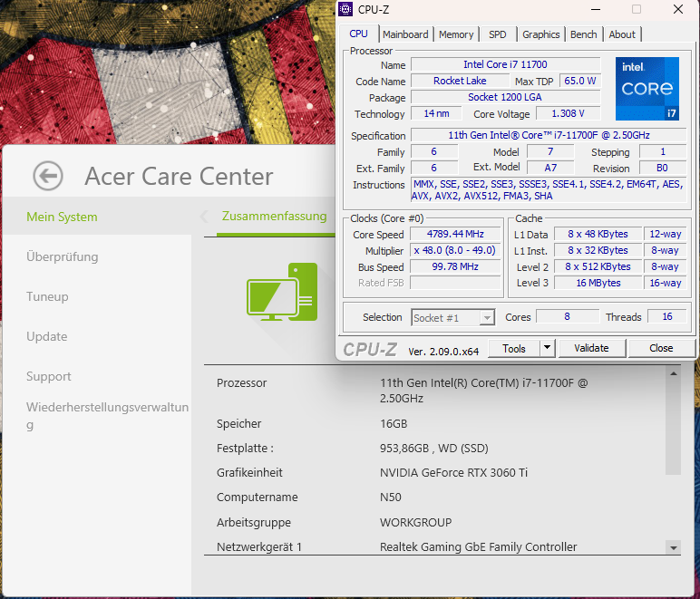Click the left chevron beside Zusammenfassung

pyautogui.click(x=204, y=217)
